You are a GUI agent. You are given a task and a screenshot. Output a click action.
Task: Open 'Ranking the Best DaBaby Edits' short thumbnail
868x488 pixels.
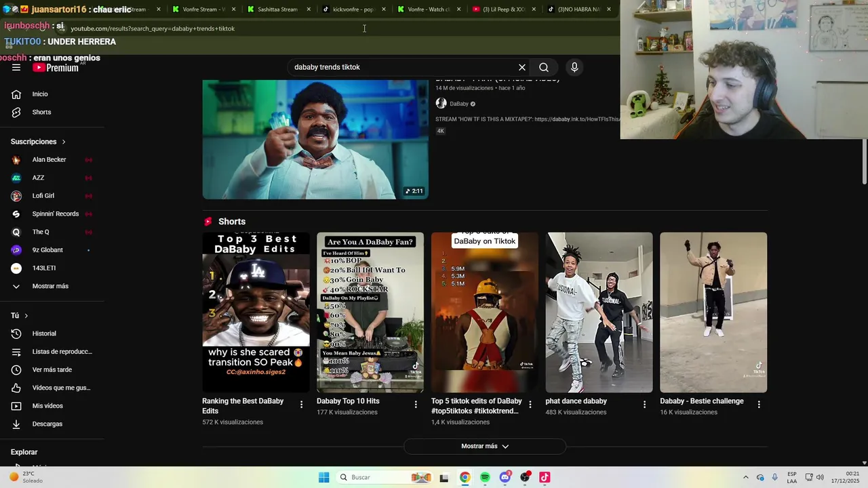(256, 312)
